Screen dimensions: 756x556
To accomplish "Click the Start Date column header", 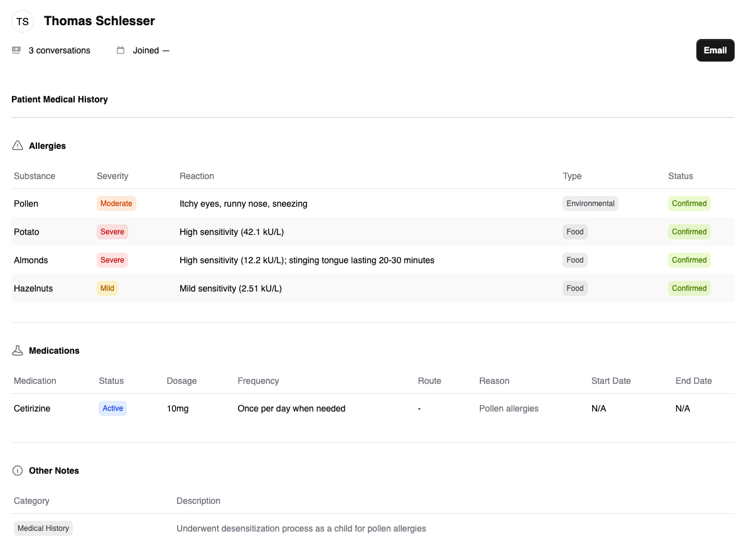I will tap(611, 381).
